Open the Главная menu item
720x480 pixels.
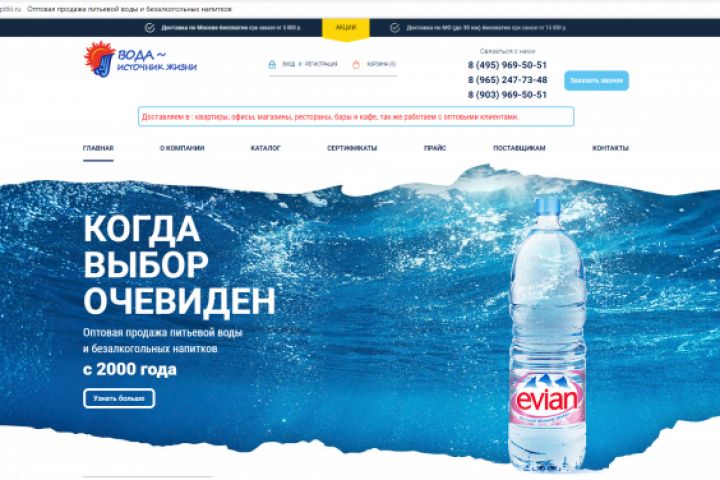[x=98, y=148]
